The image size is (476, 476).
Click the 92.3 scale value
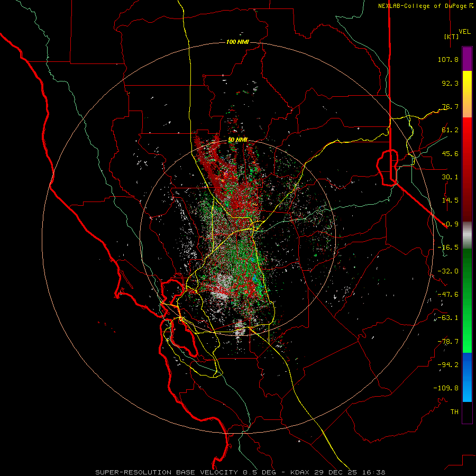point(450,83)
